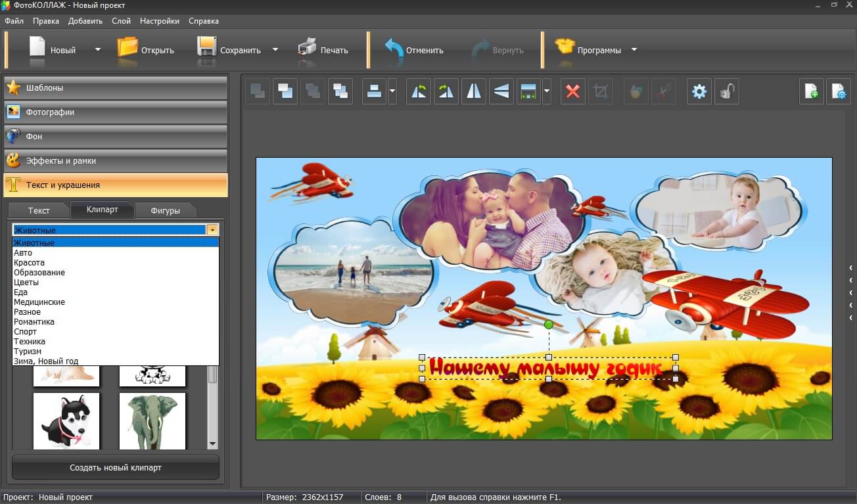Choose Романтика from the category list

click(34, 322)
